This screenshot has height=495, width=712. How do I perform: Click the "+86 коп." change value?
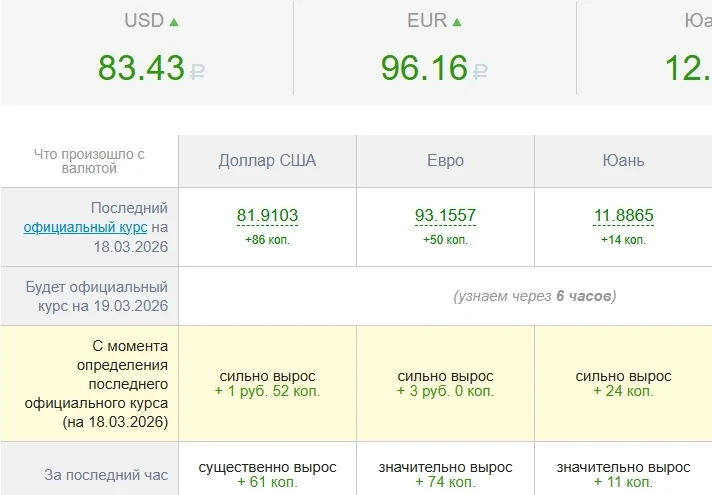coord(267,240)
